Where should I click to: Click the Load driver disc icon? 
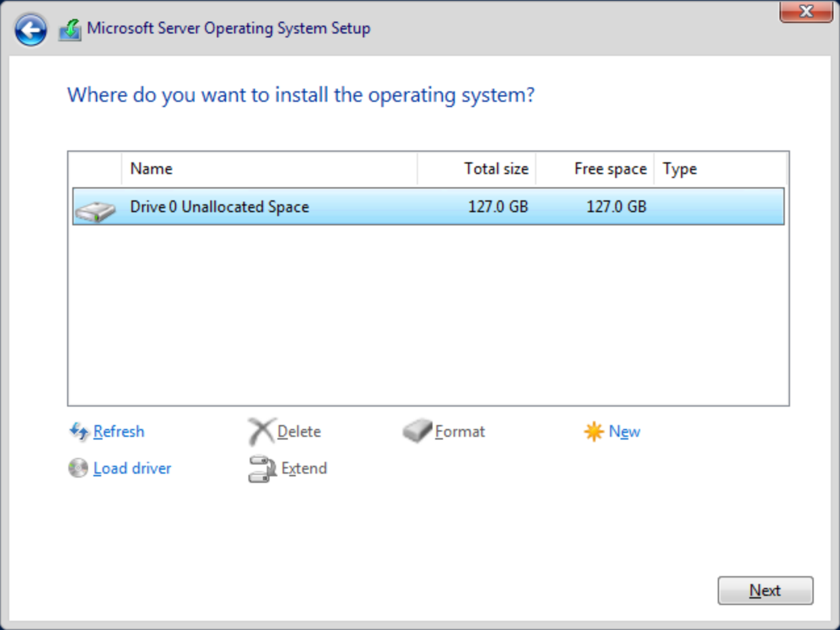coord(78,468)
